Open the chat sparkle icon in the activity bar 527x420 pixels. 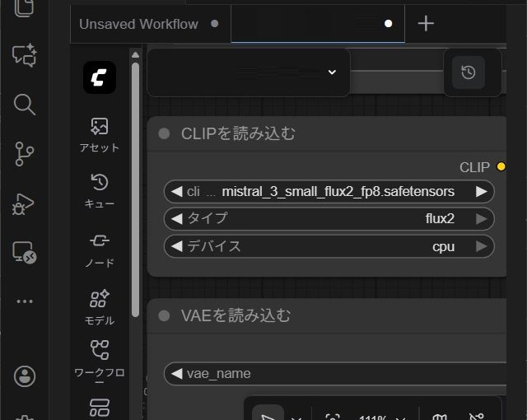24,55
